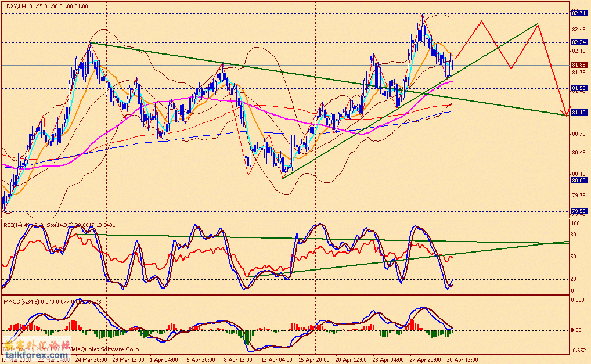Select the 80.00 highlighted price label
This screenshot has width=591, height=364.
579,181
